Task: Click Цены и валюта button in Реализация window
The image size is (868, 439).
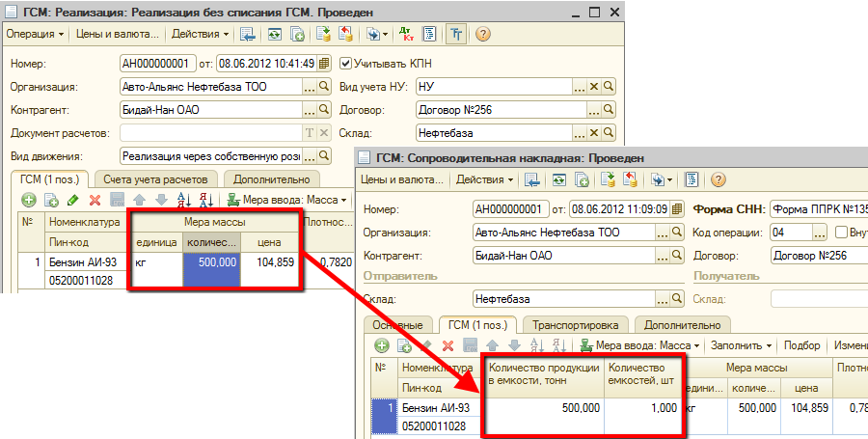Action: pos(122,34)
